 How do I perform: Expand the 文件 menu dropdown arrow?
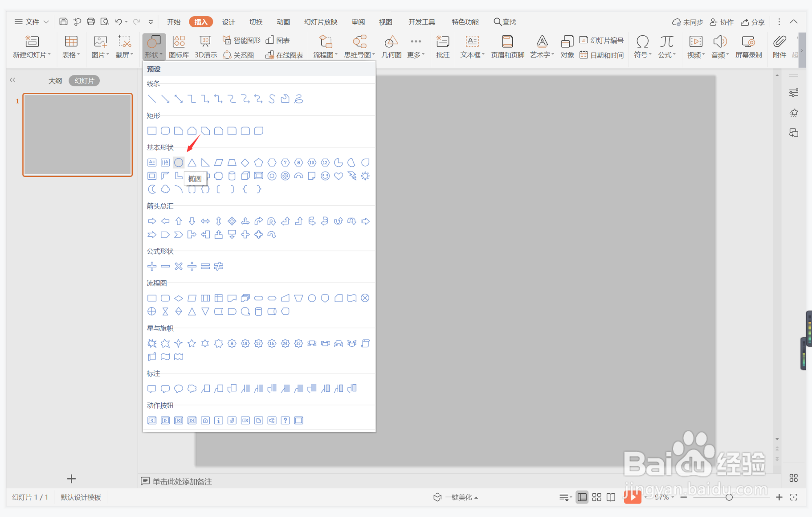tap(46, 22)
